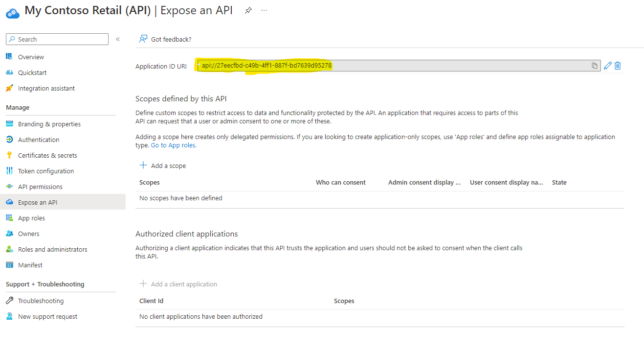Click the Authentication icon
Screen dimensions: 644x354
click(x=9, y=140)
